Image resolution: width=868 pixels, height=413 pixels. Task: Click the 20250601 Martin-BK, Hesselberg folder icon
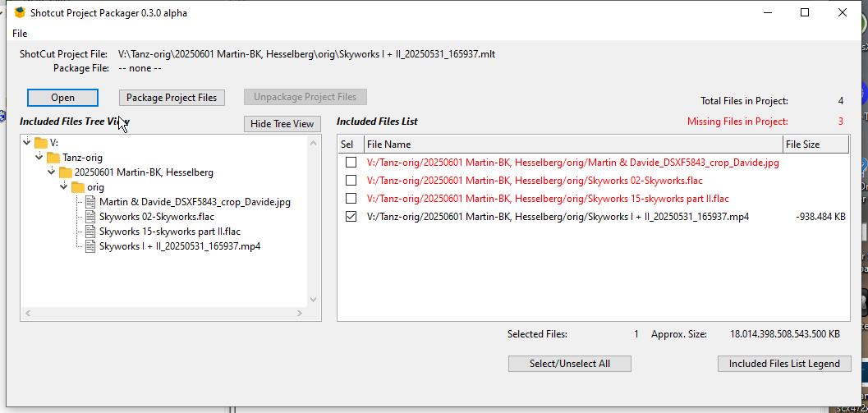(x=66, y=172)
